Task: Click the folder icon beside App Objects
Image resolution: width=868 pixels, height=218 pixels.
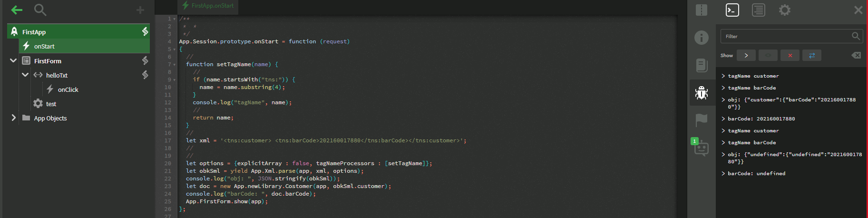Action: (26, 118)
